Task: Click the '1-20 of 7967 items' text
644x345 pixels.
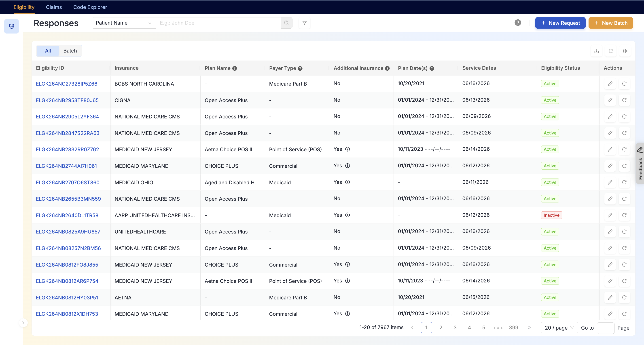Action: click(x=381, y=328)
